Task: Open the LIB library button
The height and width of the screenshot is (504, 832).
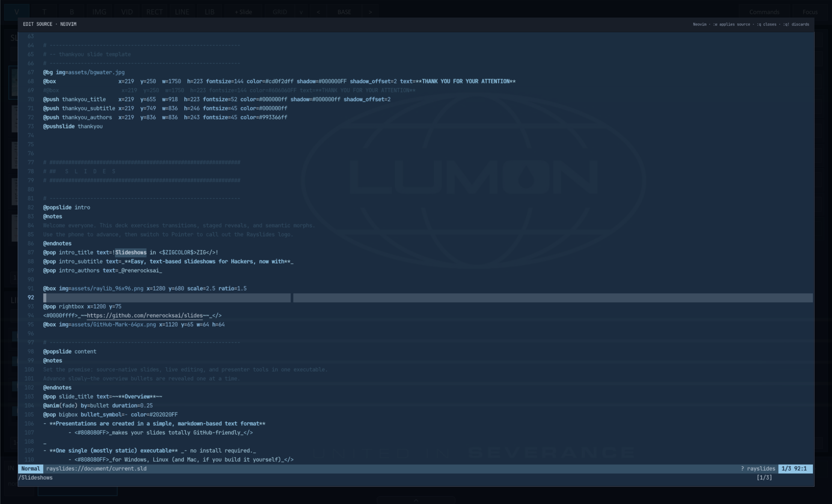Action: click(210, 12)
